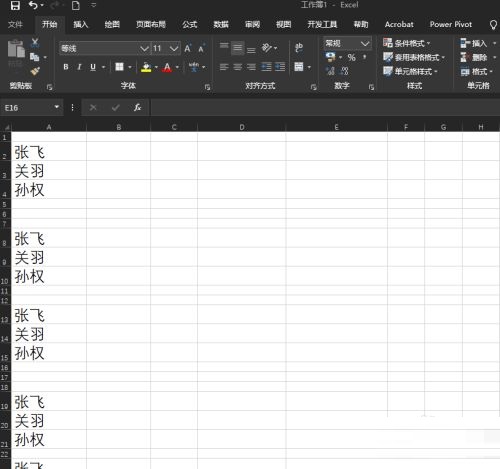Open the font size dropdown
Viewport: 500px width, 469px height.
click(x=174, y=49)
